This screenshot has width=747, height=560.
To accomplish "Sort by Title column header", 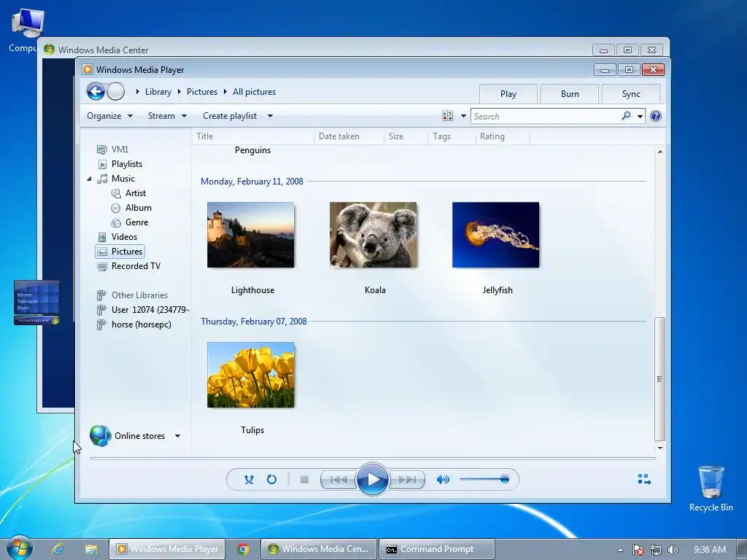I will 253,136.
